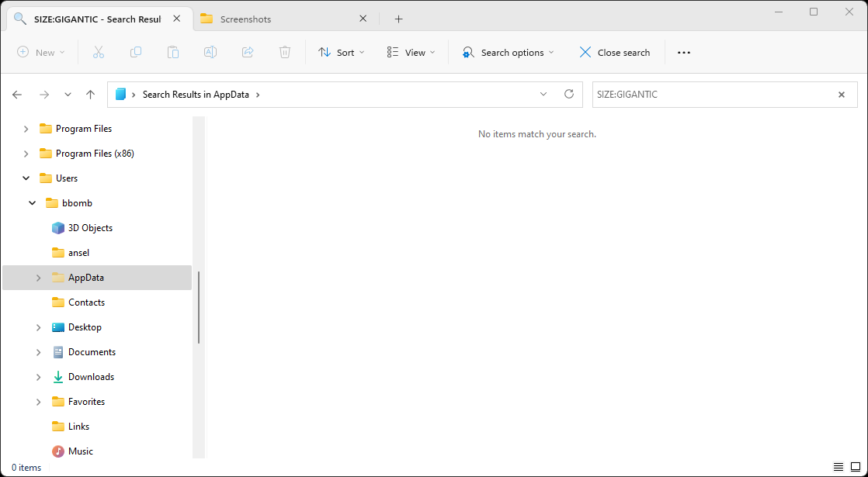Show the address bar history dropdown
868x477 pixels.
[543, 95]
